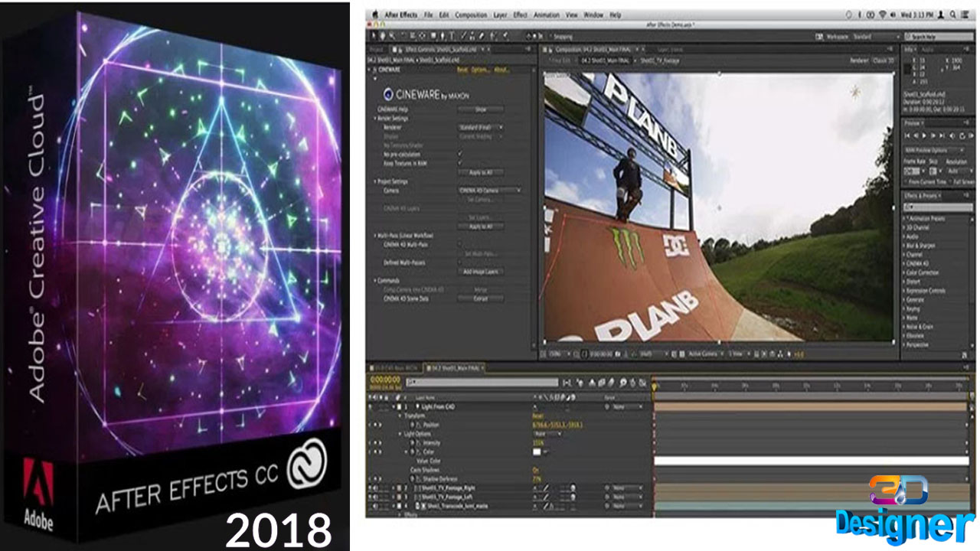The width and height of the screenshot is (980, 551).
Task: Open Composition Mini-Flowchart in timeline
Action: [x=567, y=383]
